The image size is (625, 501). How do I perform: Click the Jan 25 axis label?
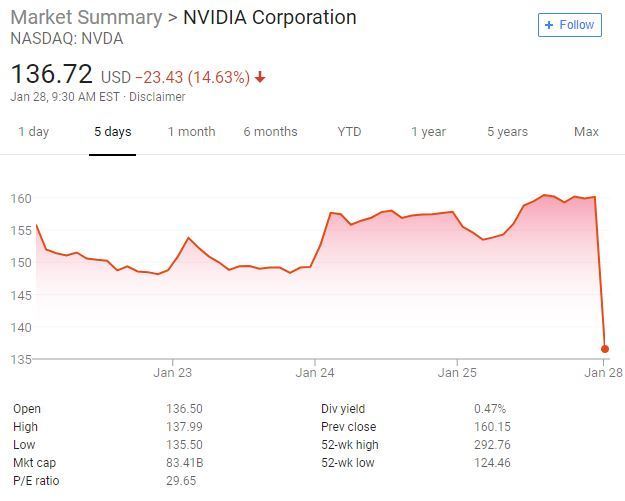coord(457,373)
